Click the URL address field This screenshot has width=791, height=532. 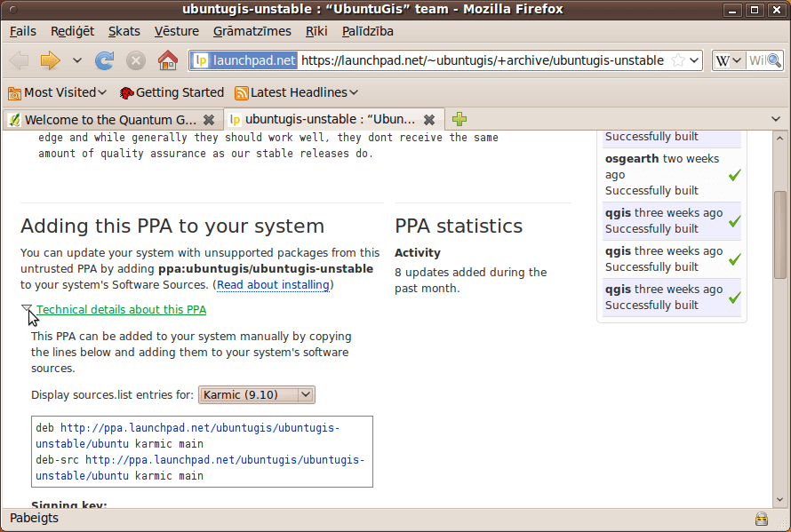pyautogui.click(x=483, y=60)
